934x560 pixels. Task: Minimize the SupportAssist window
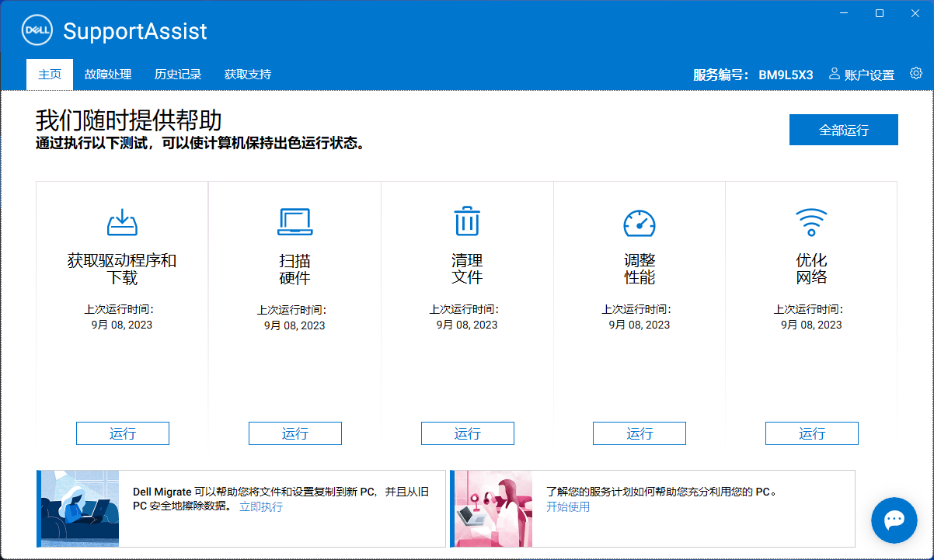tap(844, 13)
